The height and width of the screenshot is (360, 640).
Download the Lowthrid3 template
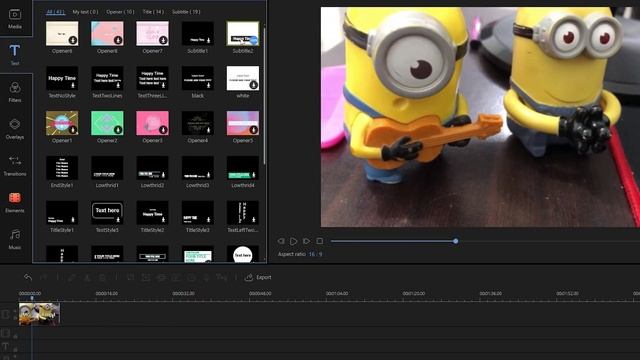[x=209, y=175]
